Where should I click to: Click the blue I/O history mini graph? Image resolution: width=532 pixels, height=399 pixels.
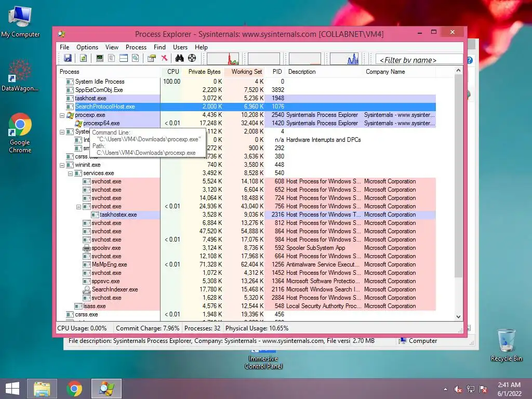tap(344, 59)
